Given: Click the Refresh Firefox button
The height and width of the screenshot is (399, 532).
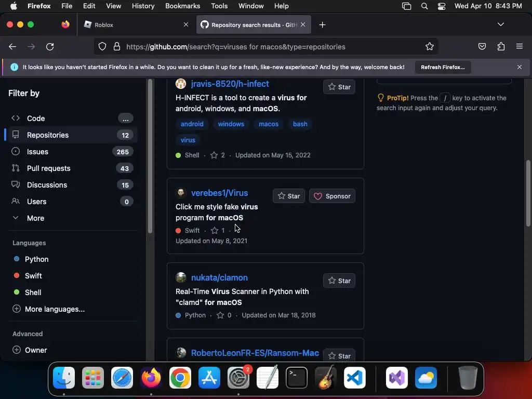Looking at the screenshot, I should (443, 67).
